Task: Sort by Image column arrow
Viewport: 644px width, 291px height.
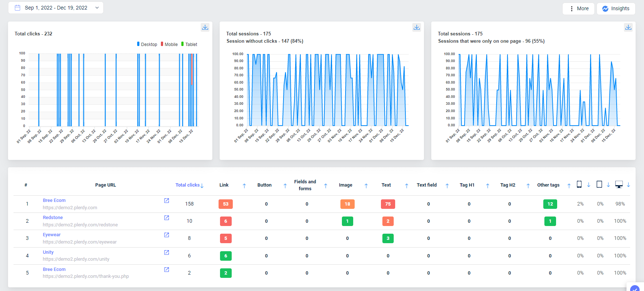Action: click(366, 185)
